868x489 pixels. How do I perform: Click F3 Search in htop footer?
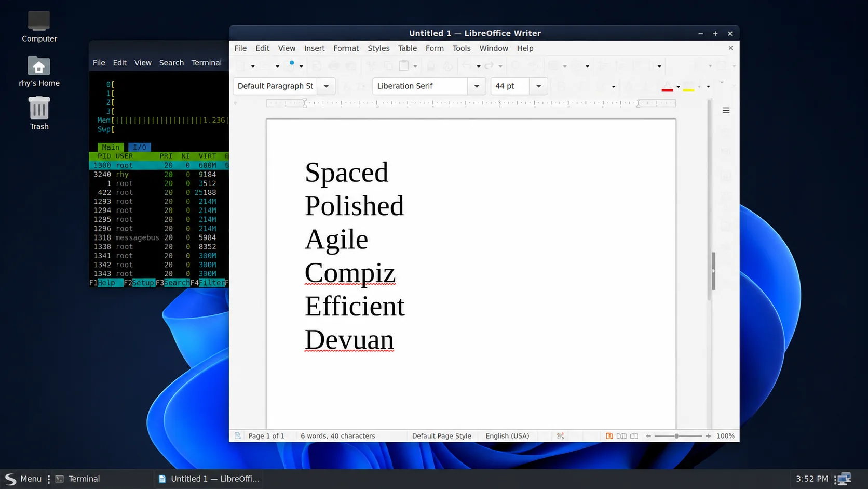(x=173, y=283)
